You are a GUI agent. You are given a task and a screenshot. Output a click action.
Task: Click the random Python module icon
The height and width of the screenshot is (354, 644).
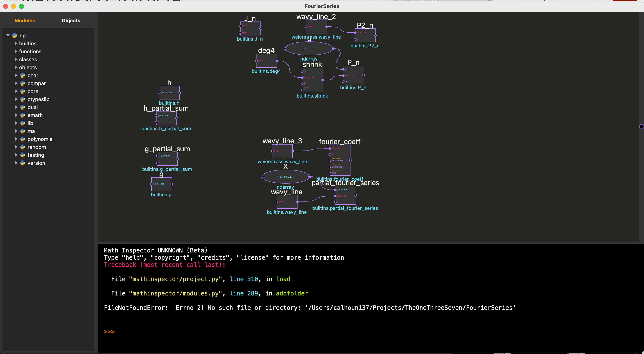[x=23, y=147]
